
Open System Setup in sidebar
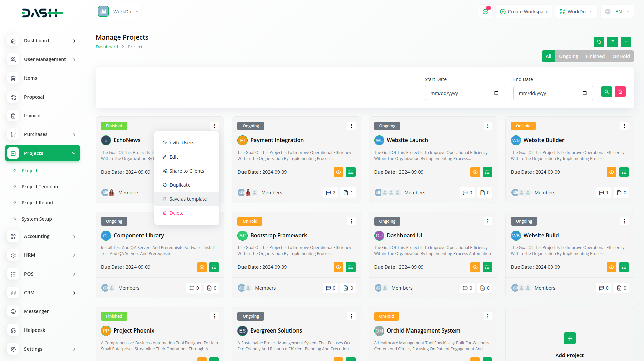[37, 219]
